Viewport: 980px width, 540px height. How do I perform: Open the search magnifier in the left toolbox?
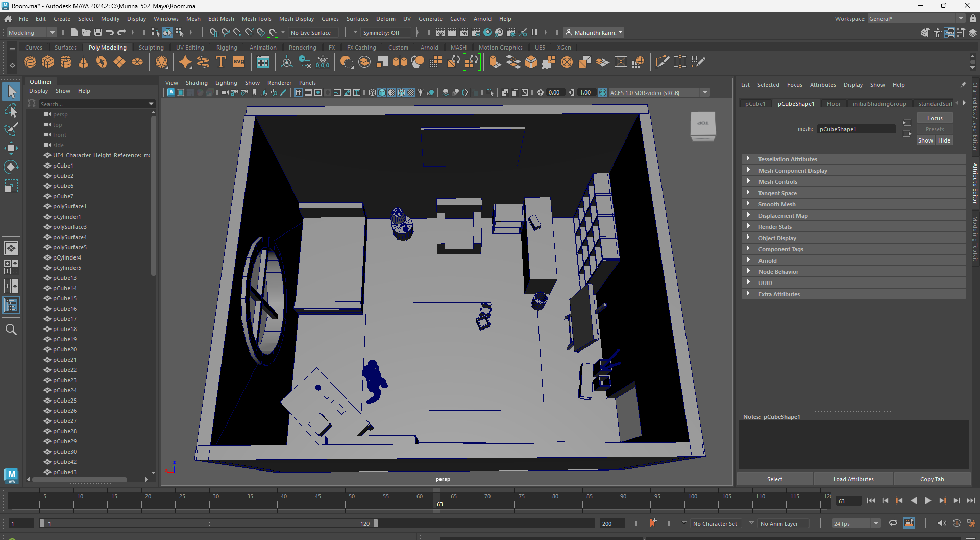[11, 330]
